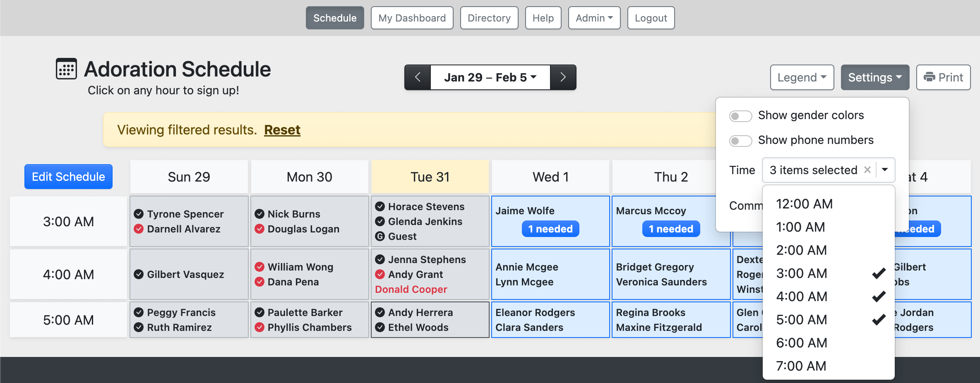The width and height of the screenshot is (980, 383).
Task: Click red check icon beside Andy Grant
Action: click(x=380, y=274)
